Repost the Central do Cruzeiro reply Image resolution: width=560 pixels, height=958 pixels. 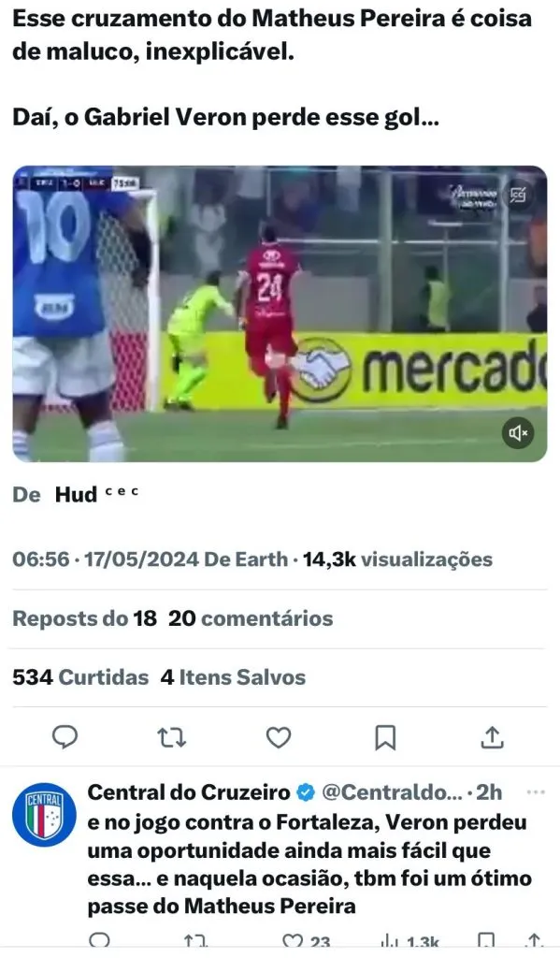coord(196,941)
